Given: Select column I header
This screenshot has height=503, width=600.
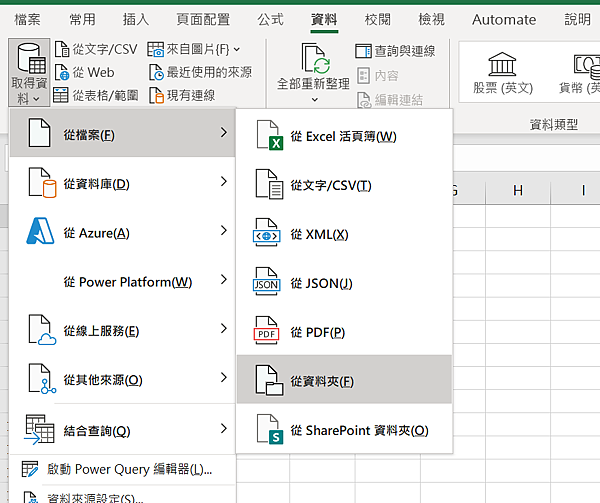Looking at the screenshot, I should 575,190.
